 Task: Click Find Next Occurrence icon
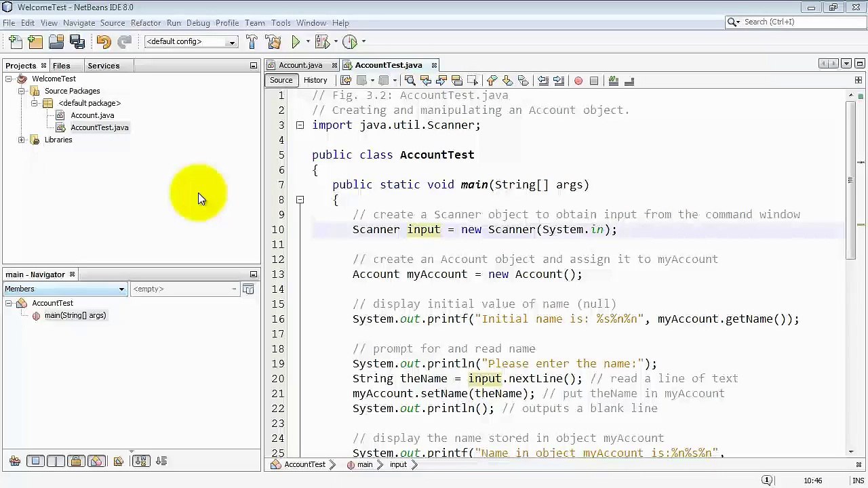tap(441, 81)
